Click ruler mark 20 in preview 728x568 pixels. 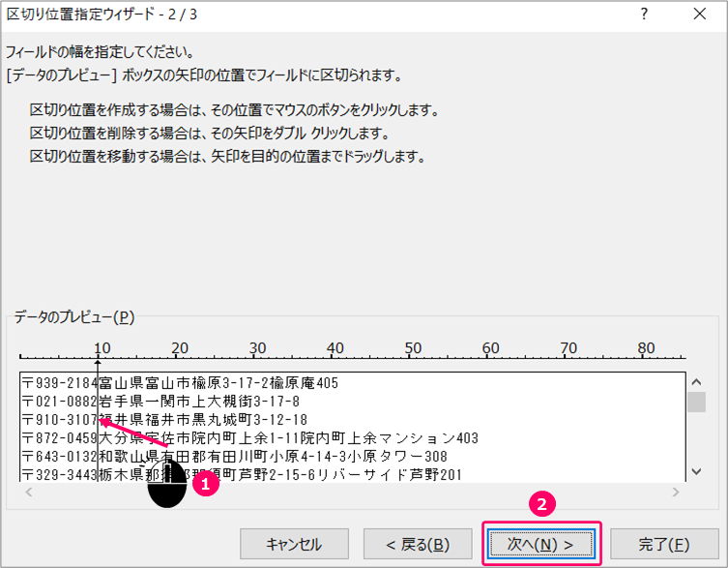point(180,347)
